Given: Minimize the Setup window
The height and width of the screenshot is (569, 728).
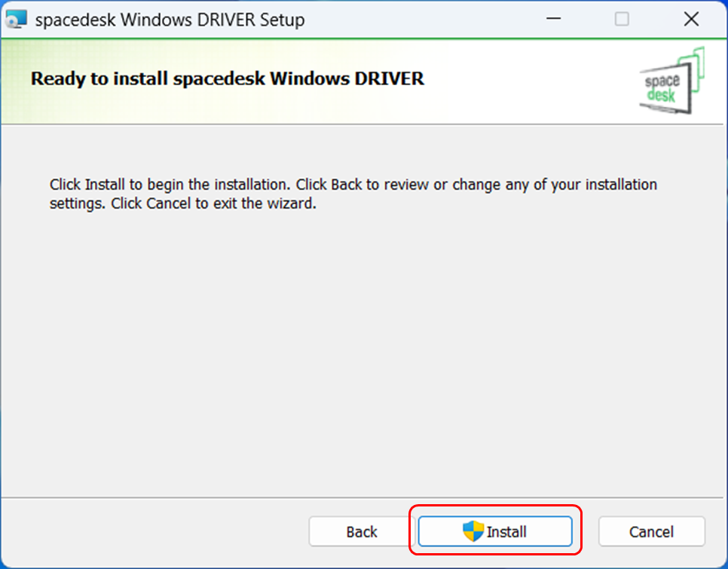Looking at the screenshot, I should click(x=553, y=19).
